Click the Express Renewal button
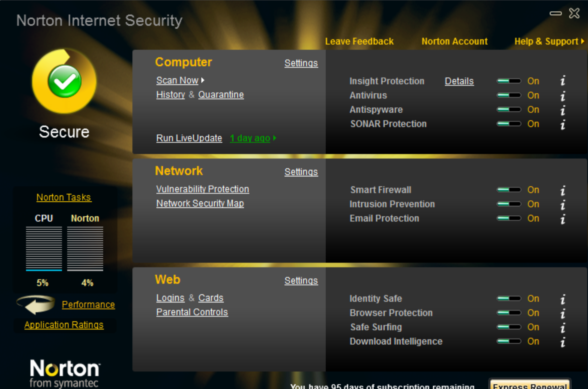The image size is (588, 389). (530, 385)
